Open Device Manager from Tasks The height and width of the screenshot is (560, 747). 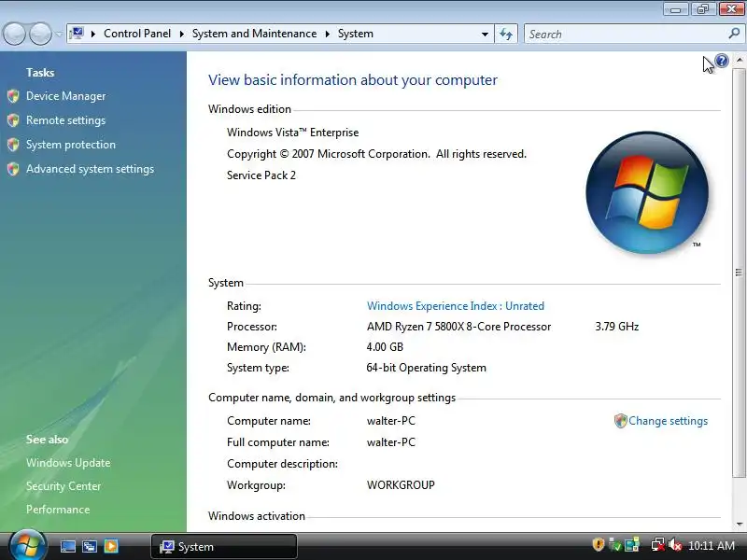tap(65, 96)
